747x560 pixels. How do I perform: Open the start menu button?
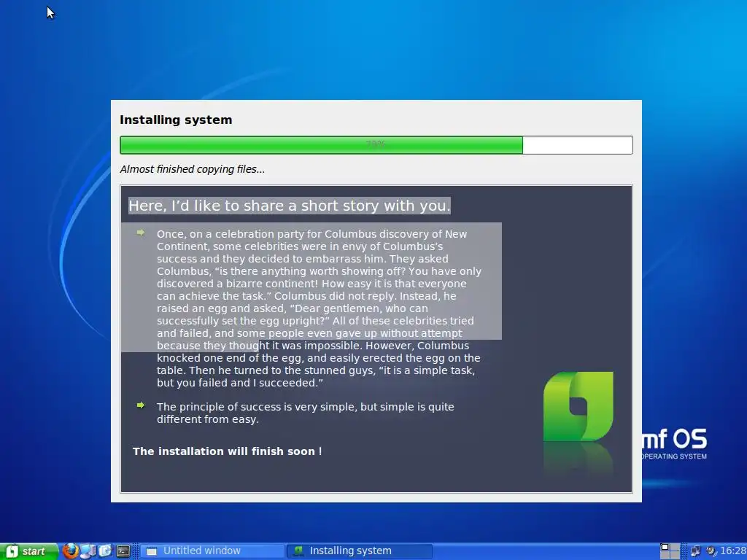point(28,551)
